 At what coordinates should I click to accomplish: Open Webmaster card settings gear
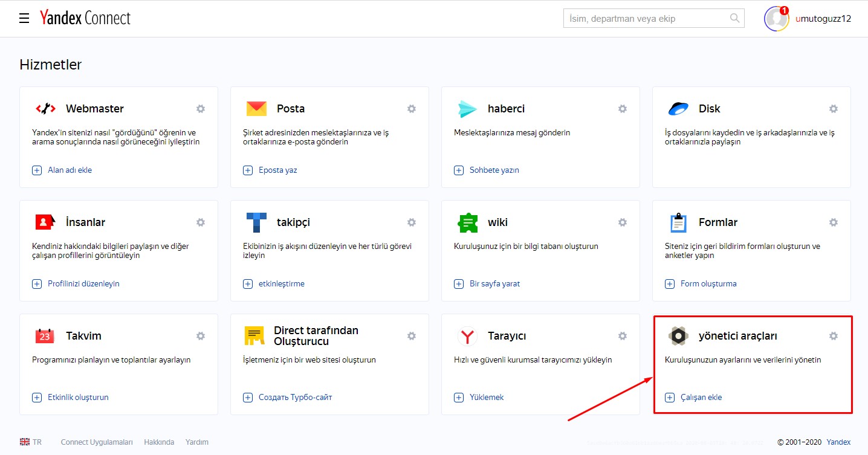pos(201,109)
